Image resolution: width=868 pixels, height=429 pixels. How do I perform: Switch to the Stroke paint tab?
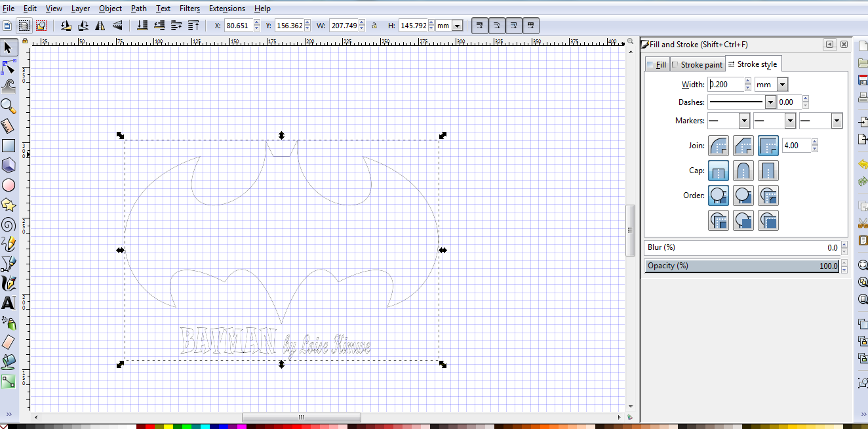click(697, 64)
